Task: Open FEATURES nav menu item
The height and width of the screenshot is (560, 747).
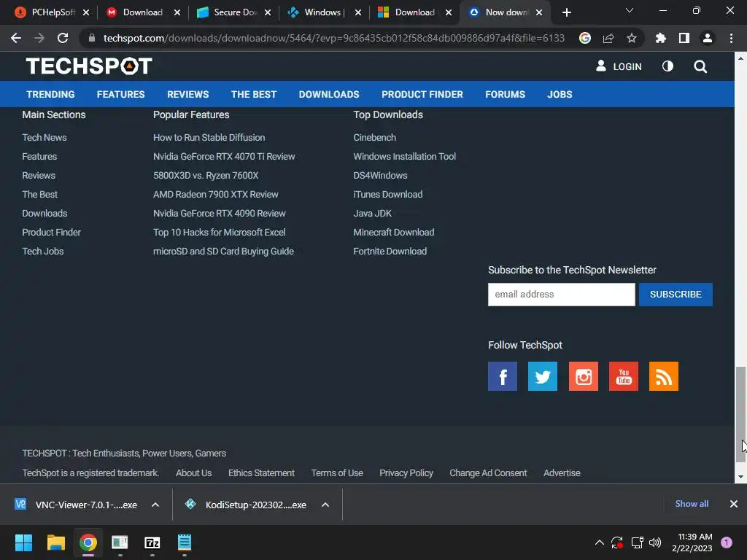Action: pos(120,94)
